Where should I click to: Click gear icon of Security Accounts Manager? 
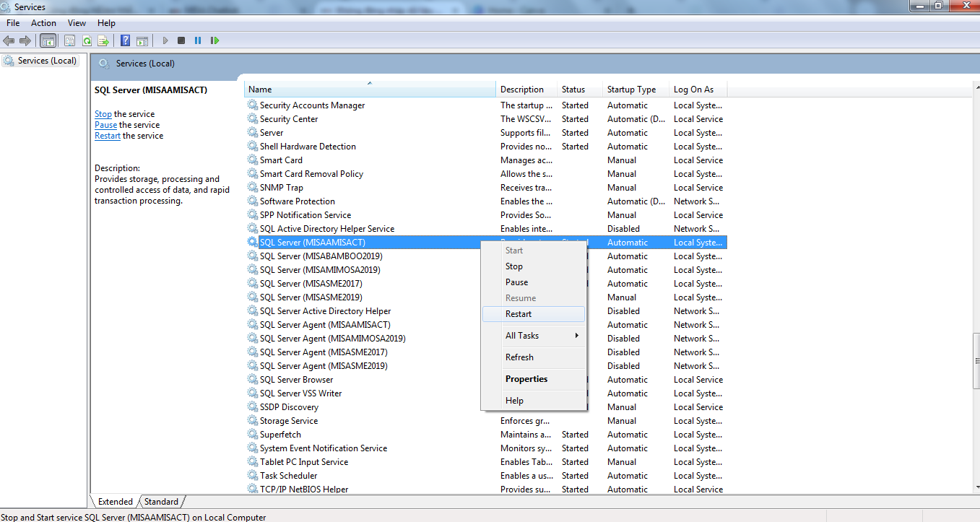[252, 105]
